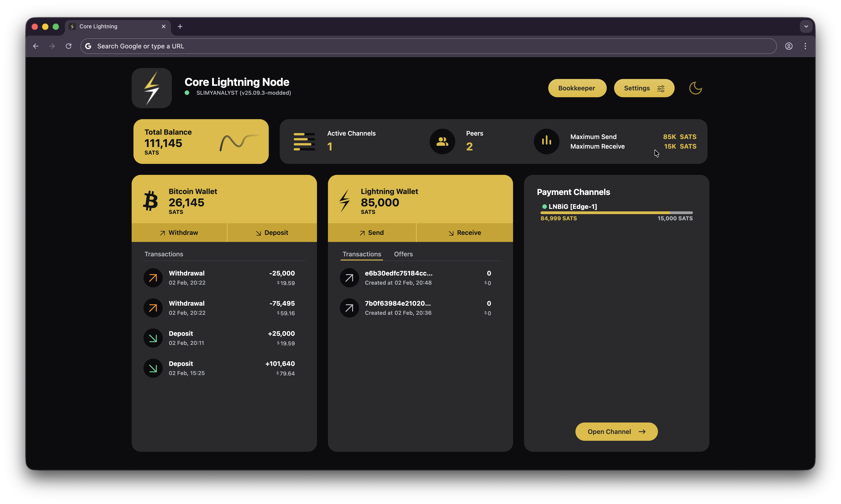Click the +101,640 Deposit arrow icon
Viewport: 841px width, 504px height.
click(153, 368)
